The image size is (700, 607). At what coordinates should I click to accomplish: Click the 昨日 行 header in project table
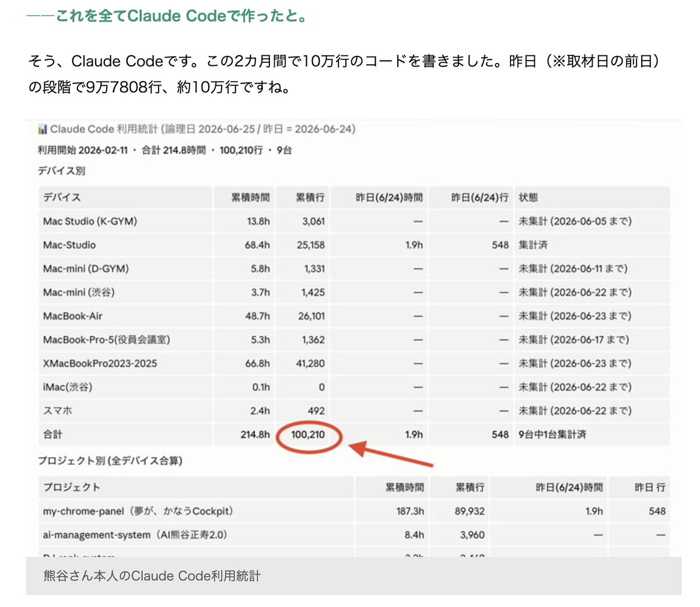pos(650,487)
